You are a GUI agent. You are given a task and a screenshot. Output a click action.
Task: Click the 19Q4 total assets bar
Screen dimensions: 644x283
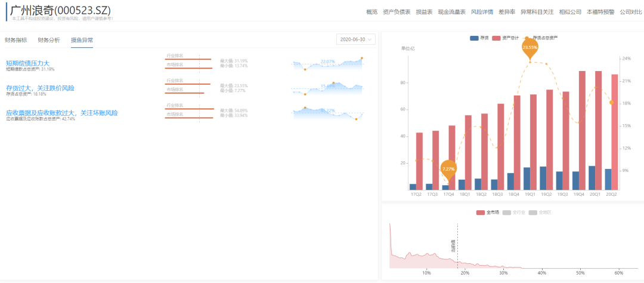583,130
